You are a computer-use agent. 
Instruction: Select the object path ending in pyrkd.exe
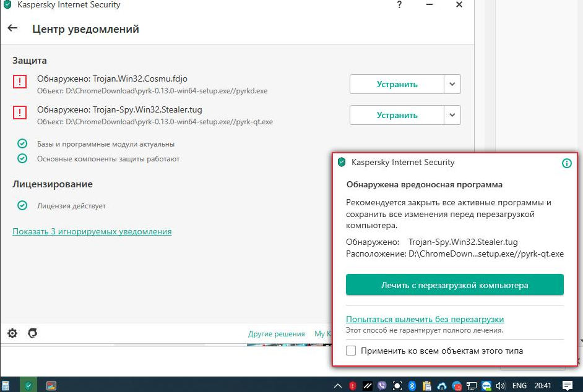tap(152, 91)
